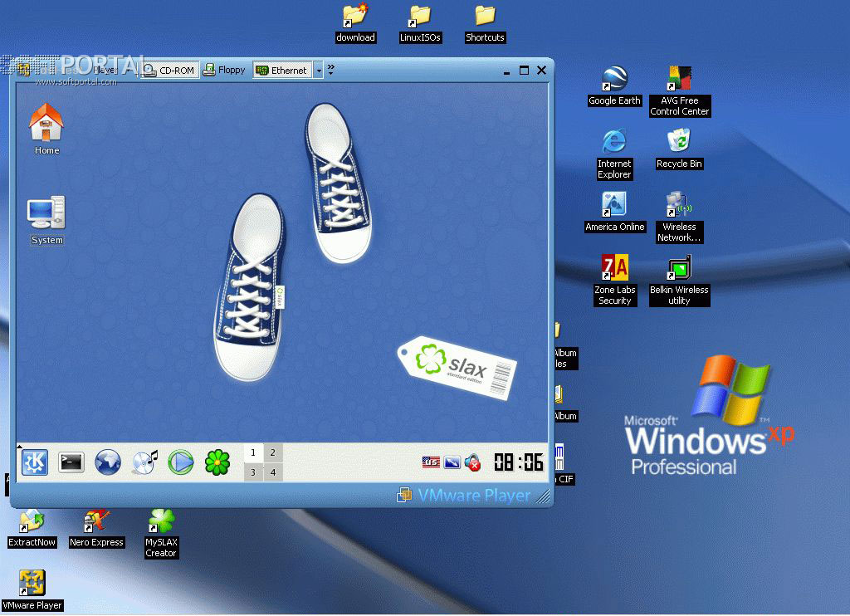
Task: Click the slax tag on wallpaper
Action: [457, 369]
